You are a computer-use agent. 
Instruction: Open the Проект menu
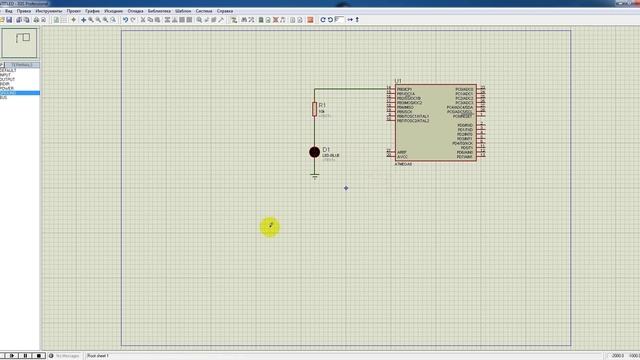(x=73, y=11)
